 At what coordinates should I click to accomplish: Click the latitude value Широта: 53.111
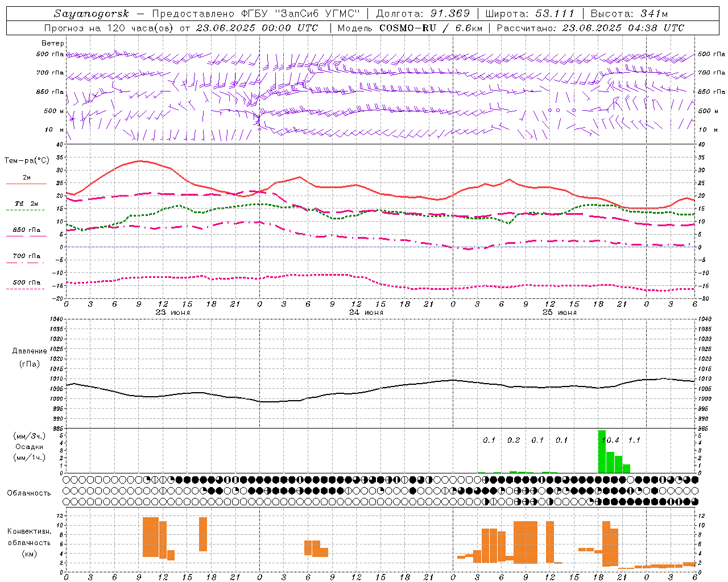pos(530,14)
